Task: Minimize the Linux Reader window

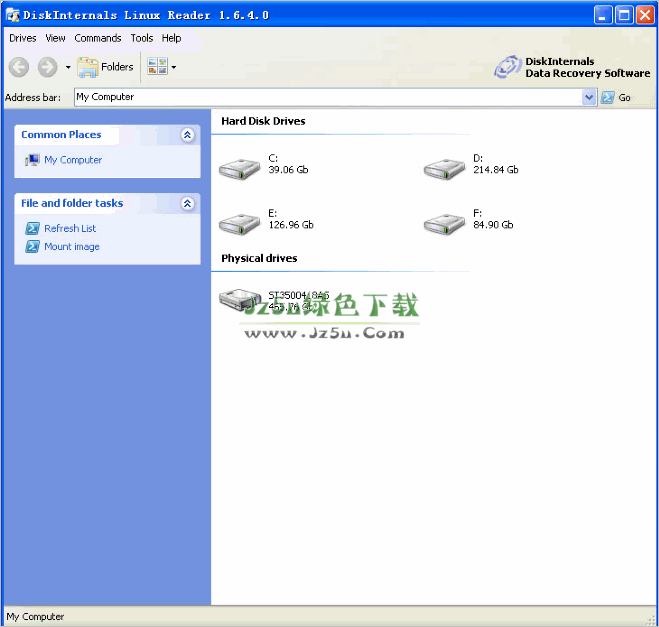Action: 603,16
